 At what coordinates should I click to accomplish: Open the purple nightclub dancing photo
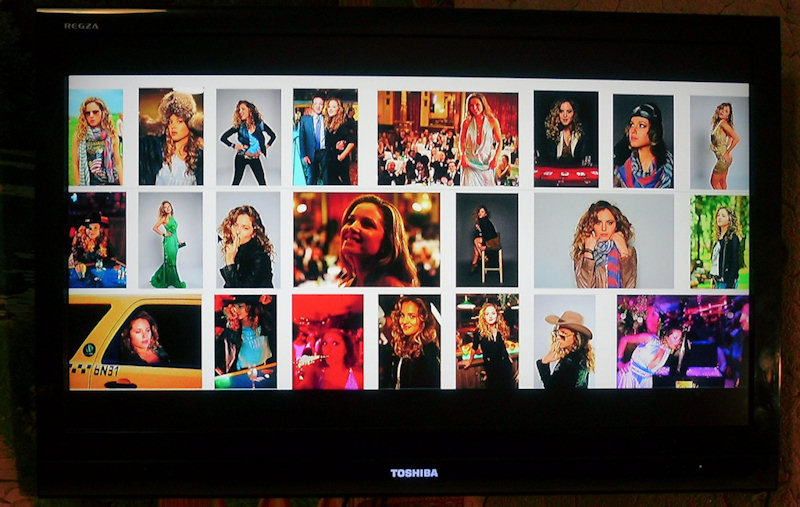pos(682,342)
